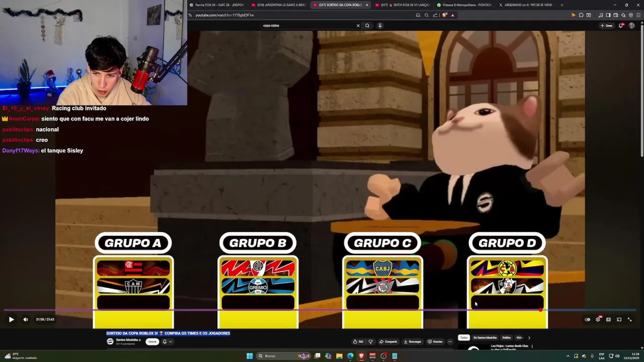Seek on the video timeline played portion
Screen dimensions: 644x362
pyautogui.click(x=272, y=310)
